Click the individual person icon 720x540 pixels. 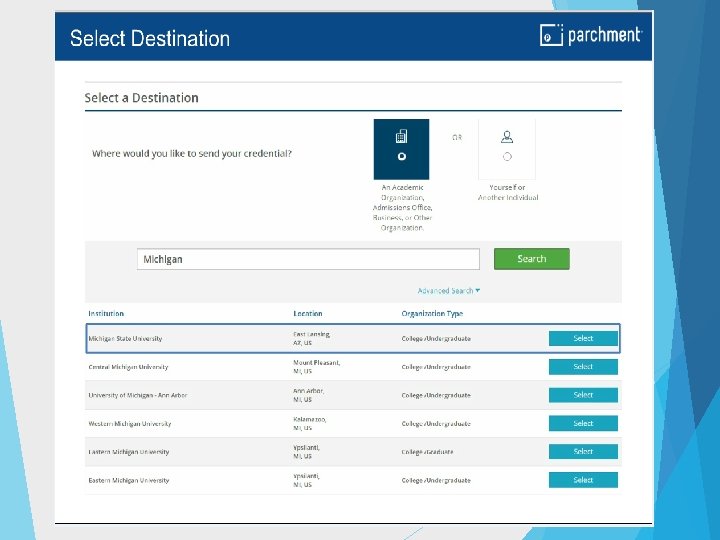[507, 137]
